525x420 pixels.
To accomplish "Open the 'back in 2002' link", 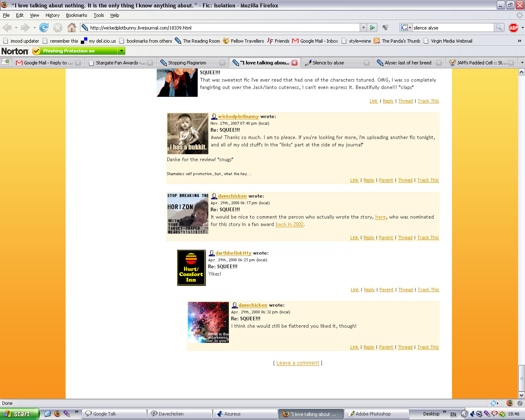I will click(290, 224).
